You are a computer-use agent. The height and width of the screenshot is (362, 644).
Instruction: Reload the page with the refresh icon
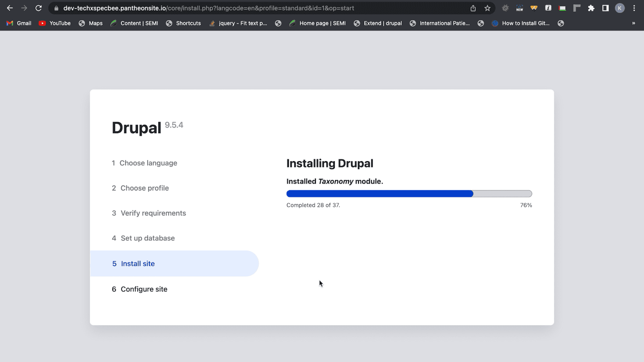pyautogui.click(x=39, y=8)
